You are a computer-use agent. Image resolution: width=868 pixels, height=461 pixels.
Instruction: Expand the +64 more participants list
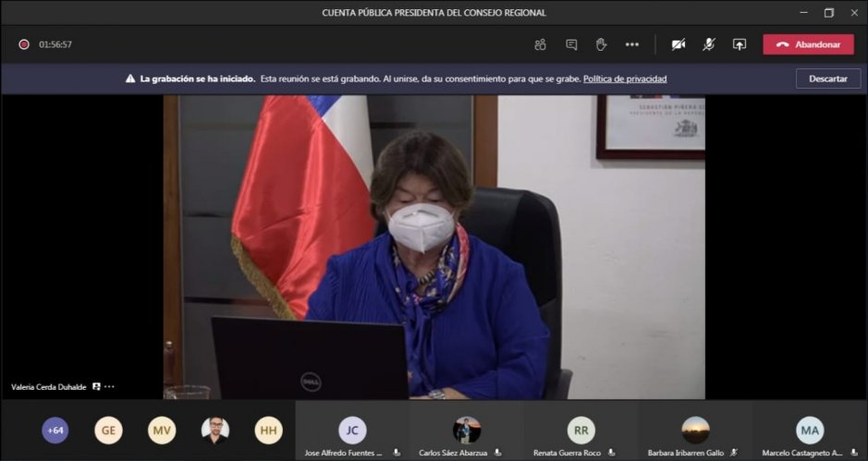click(55, 431)
